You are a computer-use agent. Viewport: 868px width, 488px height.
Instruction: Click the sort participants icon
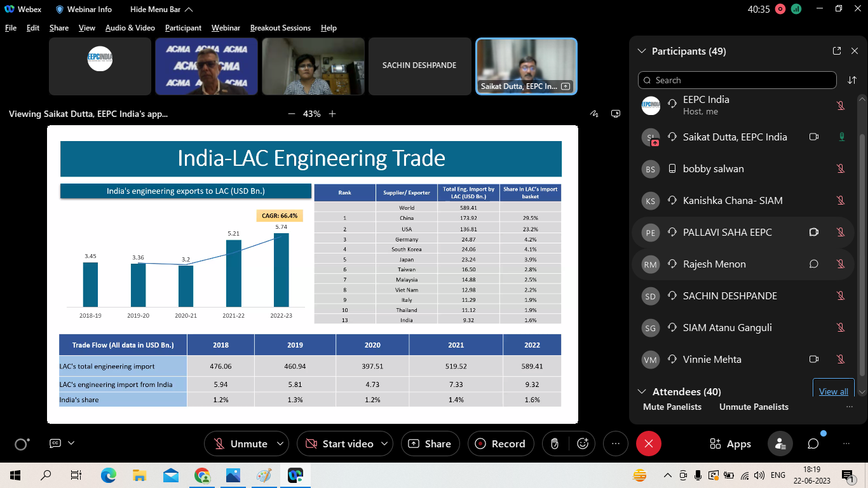(x=852, y=80)
